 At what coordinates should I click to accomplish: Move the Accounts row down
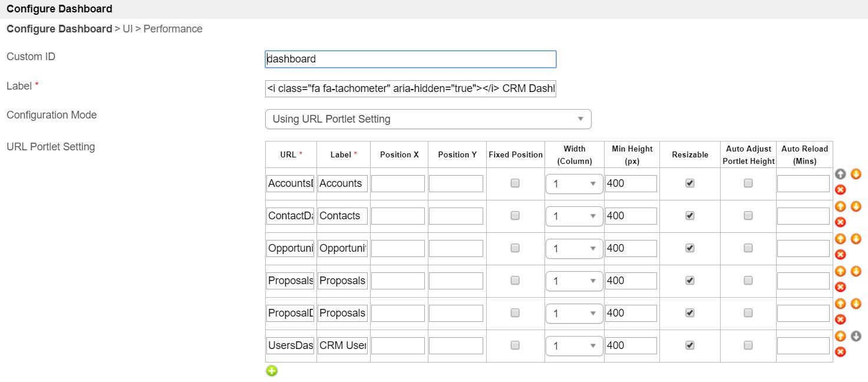pyautogui.click(x=856, y=174)
